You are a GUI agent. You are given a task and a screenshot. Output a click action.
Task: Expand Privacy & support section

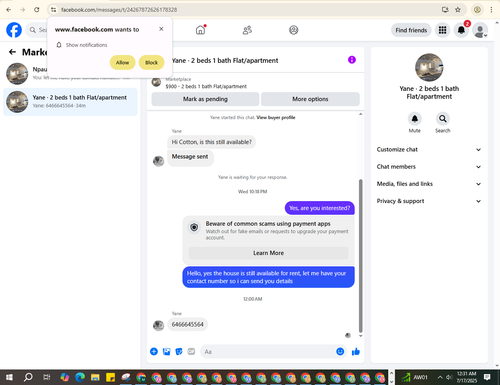(x=429, y=201)
